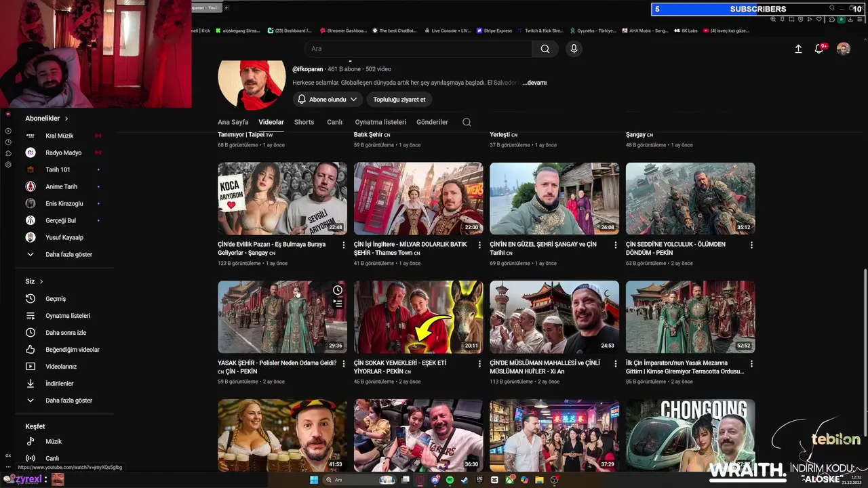Click the YouTube search input field
868x488 pixels.
tap(418, 49)
